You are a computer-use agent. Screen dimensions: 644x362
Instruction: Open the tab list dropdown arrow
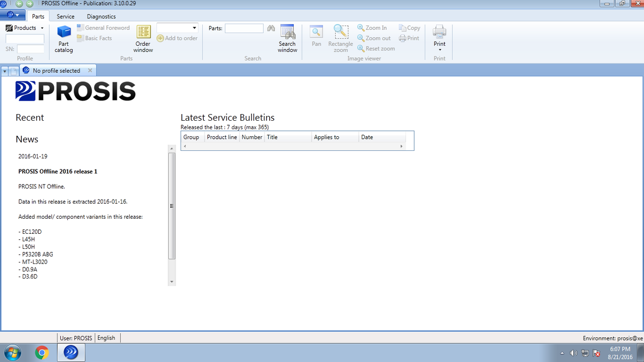5,71
